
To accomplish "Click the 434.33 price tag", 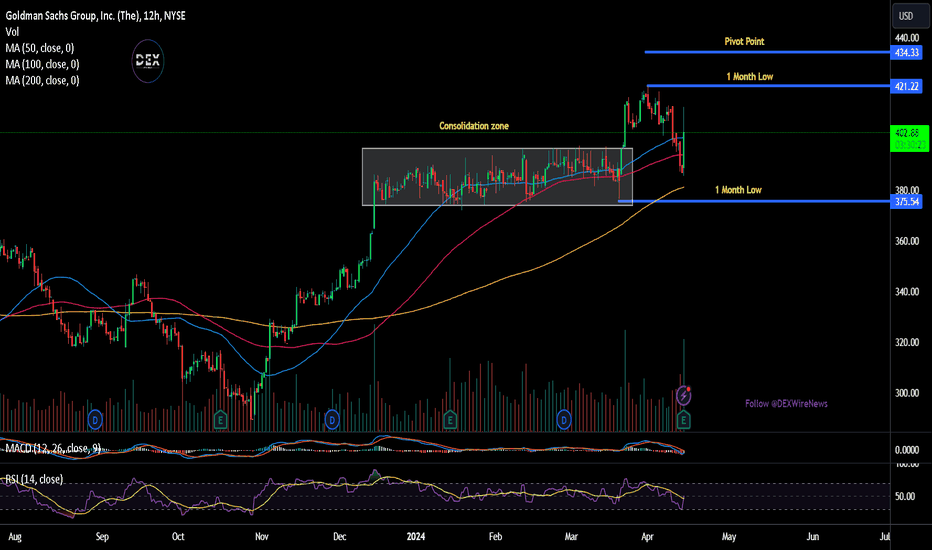I will click(907, 52).
